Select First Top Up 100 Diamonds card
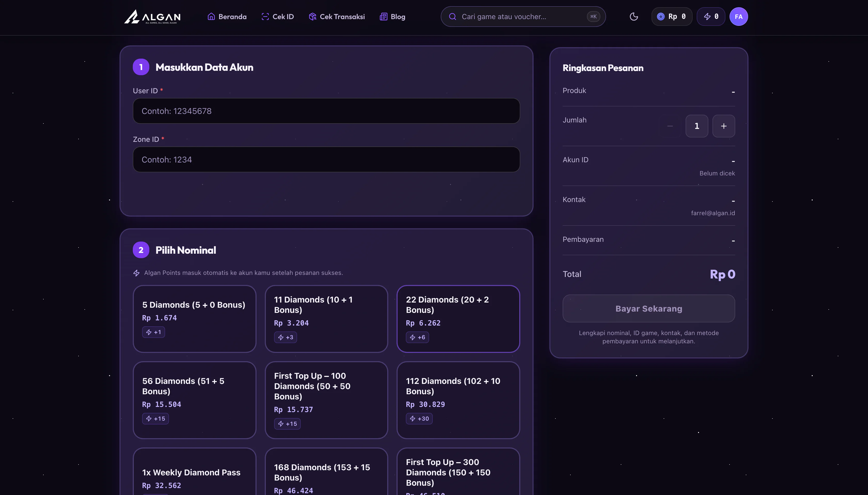 pyautogui.click(x=326, y=400)
